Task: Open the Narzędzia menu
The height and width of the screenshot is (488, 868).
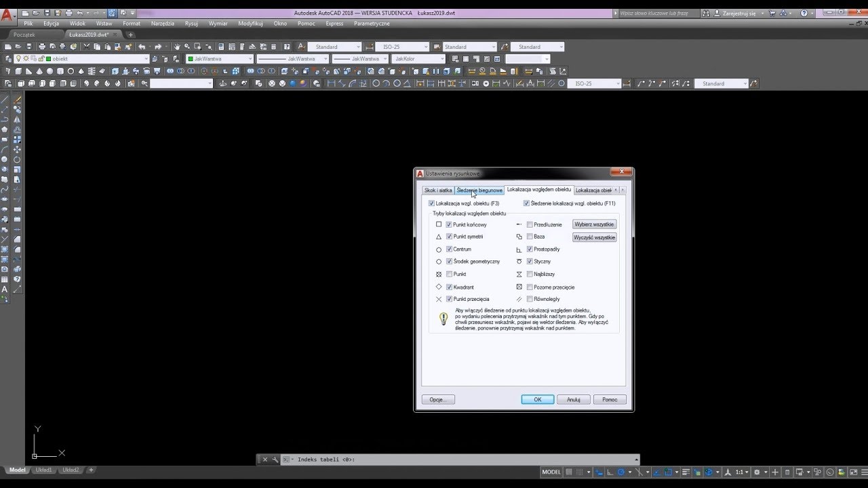Action: point(163,24)
